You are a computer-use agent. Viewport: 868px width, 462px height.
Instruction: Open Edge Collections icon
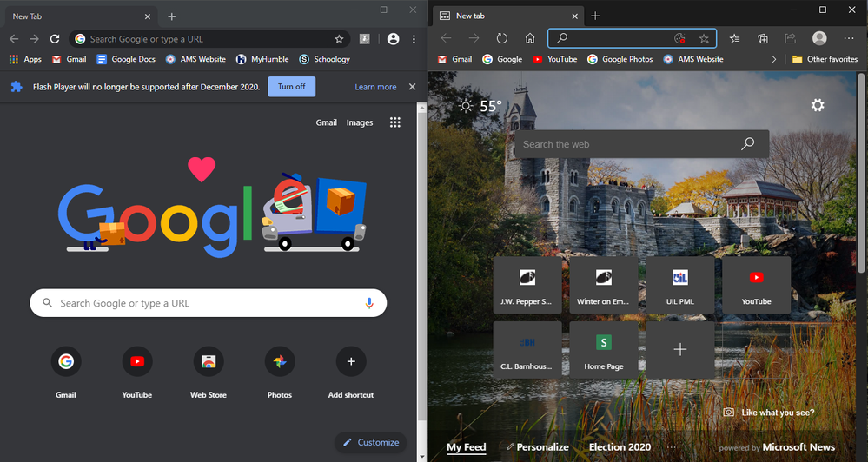pos(763,38)
